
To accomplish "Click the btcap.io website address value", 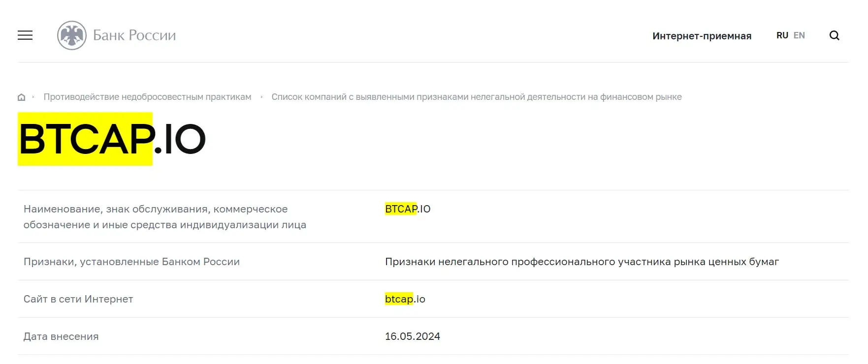I will point(405,299).
